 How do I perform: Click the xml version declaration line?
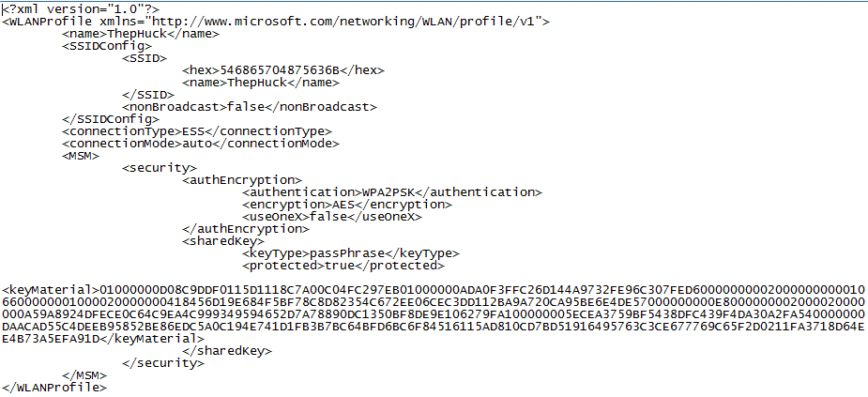point(81,9)
